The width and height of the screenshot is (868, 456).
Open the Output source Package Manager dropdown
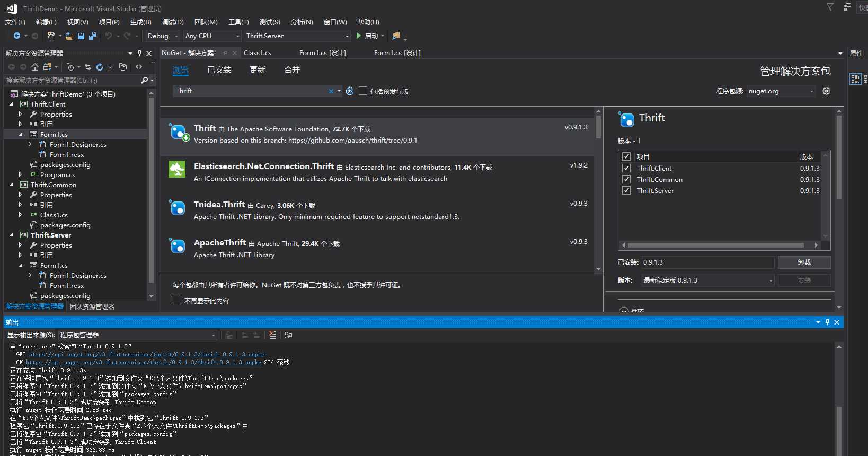(138, 335)
